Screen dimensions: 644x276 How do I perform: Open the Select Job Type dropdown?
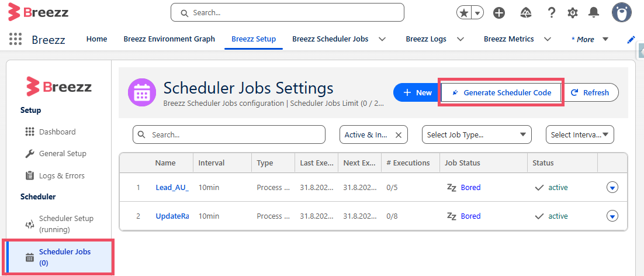[477, 134]
